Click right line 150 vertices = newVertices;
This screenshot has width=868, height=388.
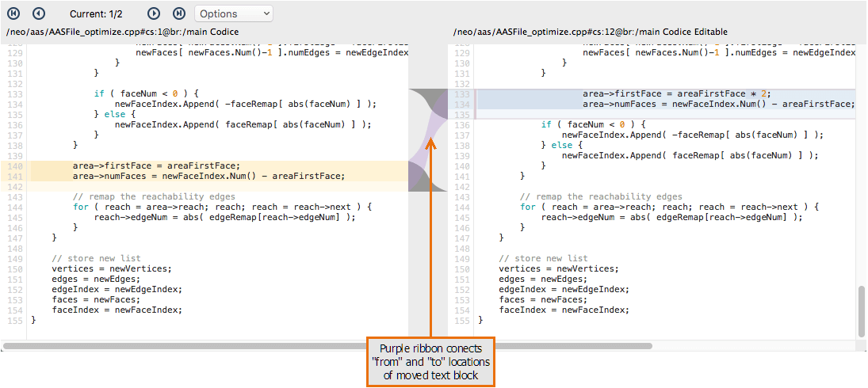(559, 269)
